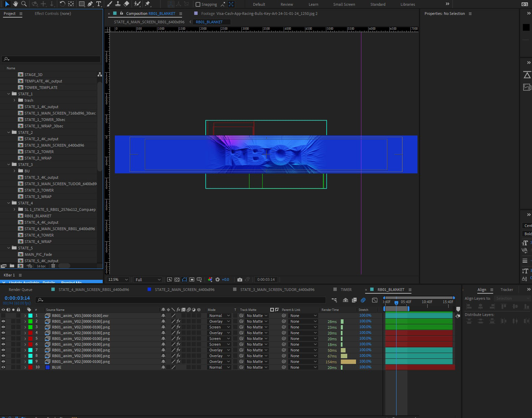Screen dimensions: 532x418
Task: Select the Clone Stamp tool
Action: (118, 4)
